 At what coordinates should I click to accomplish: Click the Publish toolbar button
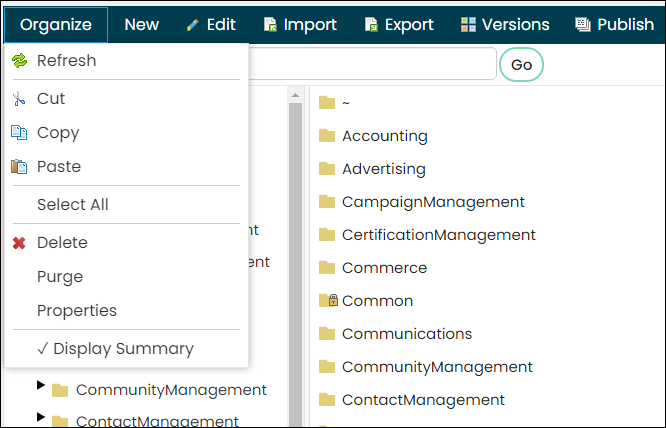point(615,25)
